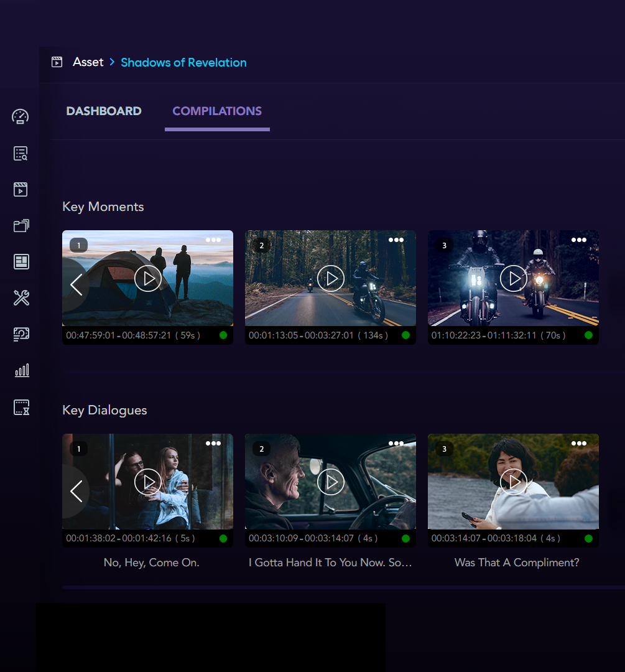625x672 pixels.
Task: Go to previous clips in Key Dialogues carousel
Action: pos(76,491)
